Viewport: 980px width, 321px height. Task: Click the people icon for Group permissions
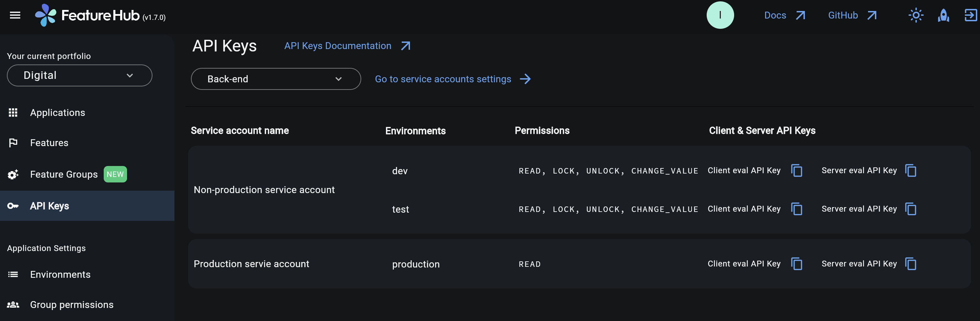pos(13,304)
